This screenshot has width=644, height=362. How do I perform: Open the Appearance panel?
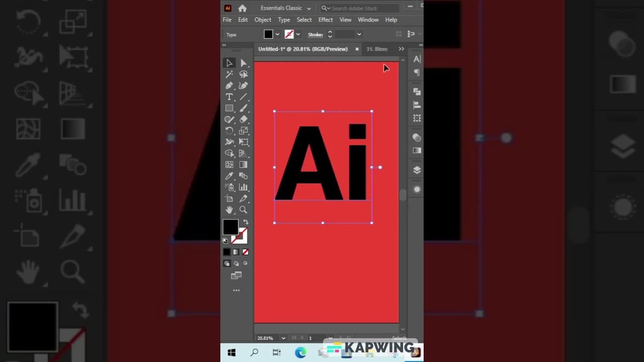point(417,190)
